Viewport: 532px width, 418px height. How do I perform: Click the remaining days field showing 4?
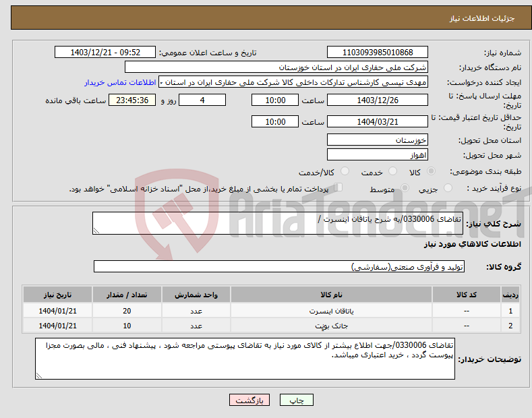click(202, 100)
